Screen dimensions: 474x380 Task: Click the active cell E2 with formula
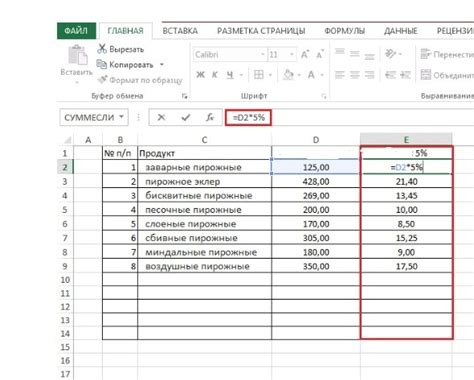point(406,167)
